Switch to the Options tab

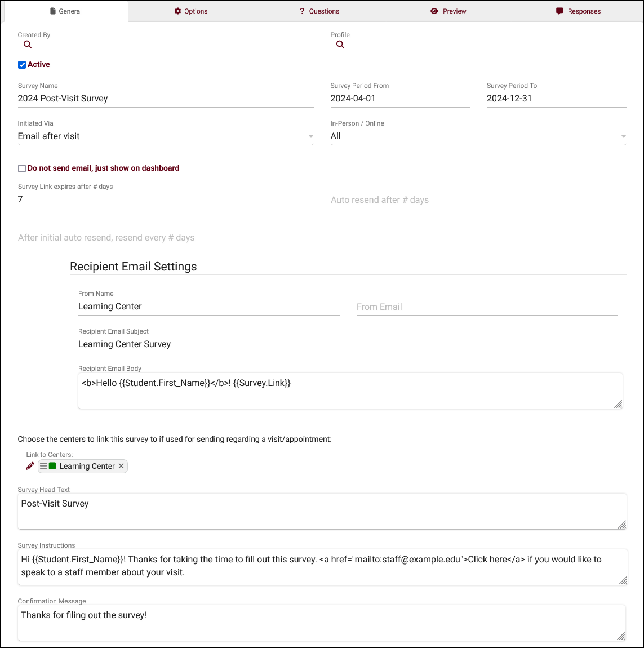tap(191, 11)
